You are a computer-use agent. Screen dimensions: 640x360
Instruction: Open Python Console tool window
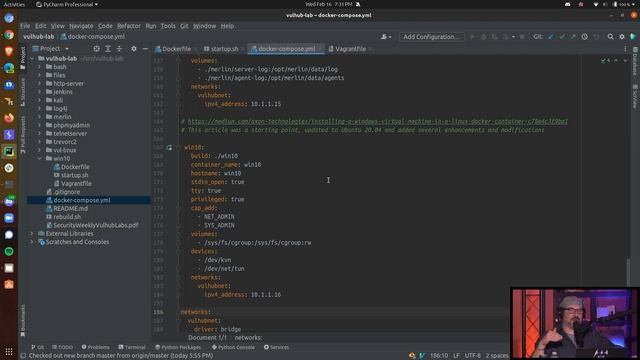tap(233, 347)
